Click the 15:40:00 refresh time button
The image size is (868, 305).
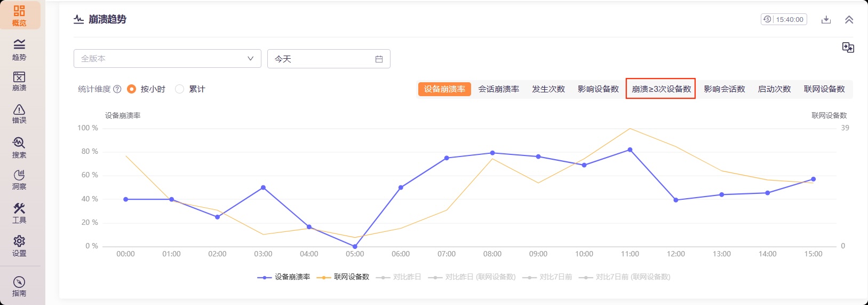click(x=784, y=20)
